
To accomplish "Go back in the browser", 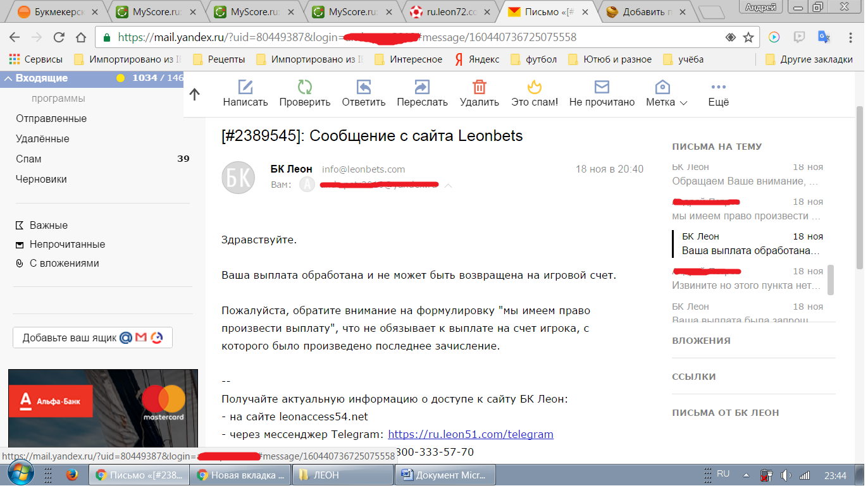I will pyautogui.click(x=14, y=37).
